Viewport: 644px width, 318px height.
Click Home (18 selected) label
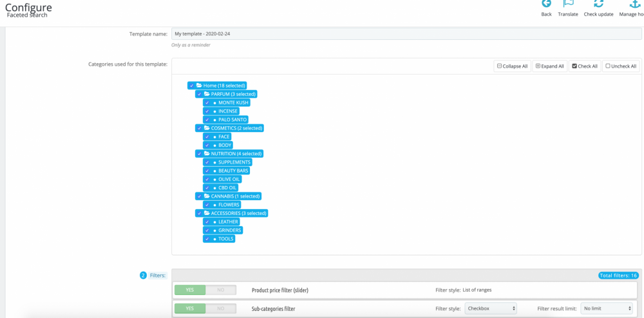click(224, 86)
